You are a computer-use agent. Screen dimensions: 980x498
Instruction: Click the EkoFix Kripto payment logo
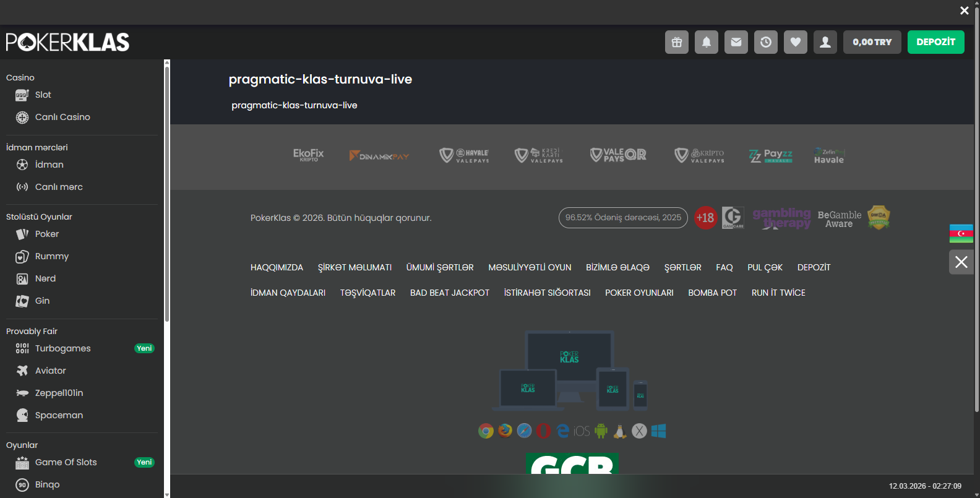(x=309, y=155)
